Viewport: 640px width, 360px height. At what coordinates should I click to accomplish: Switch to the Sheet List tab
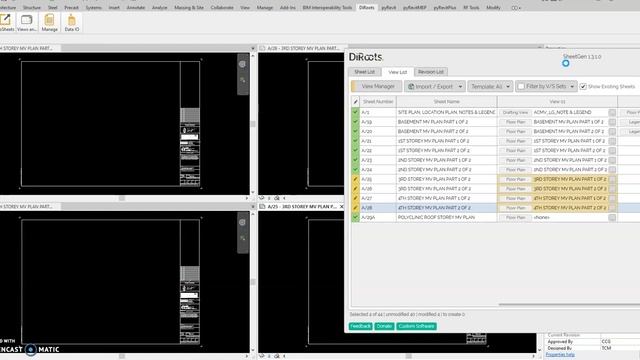point(364,72)
